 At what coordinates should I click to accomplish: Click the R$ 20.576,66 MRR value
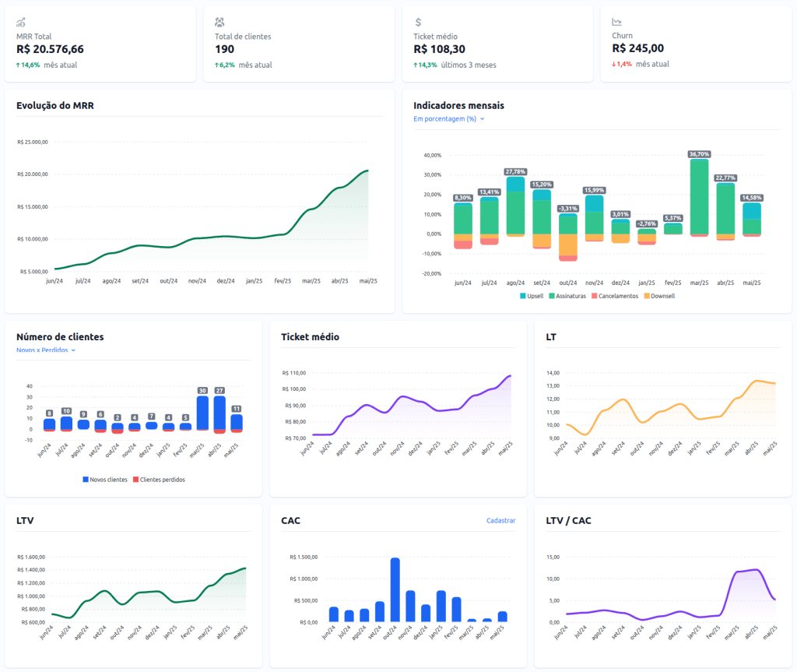pyautogui.click(x=50, y=49)
